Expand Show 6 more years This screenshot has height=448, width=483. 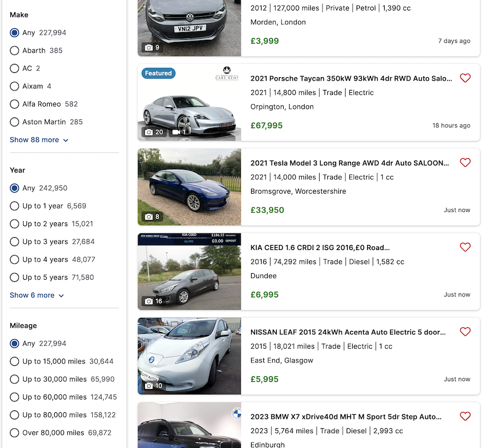pyautogui.click(x=36, y=295)
